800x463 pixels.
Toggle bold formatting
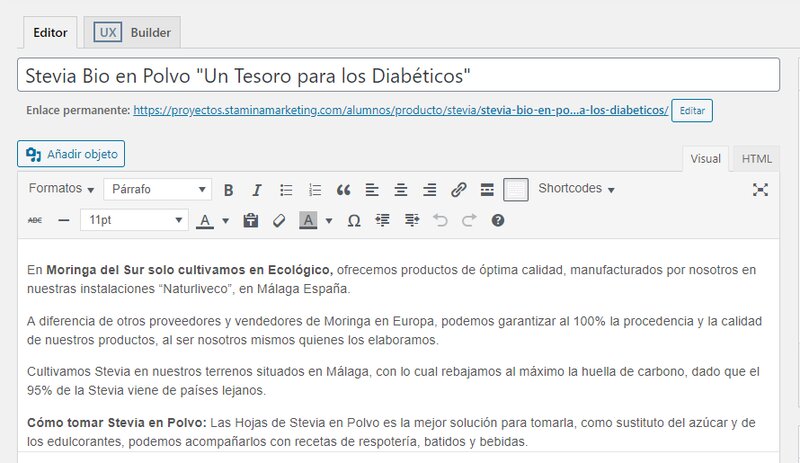(229, 190)
